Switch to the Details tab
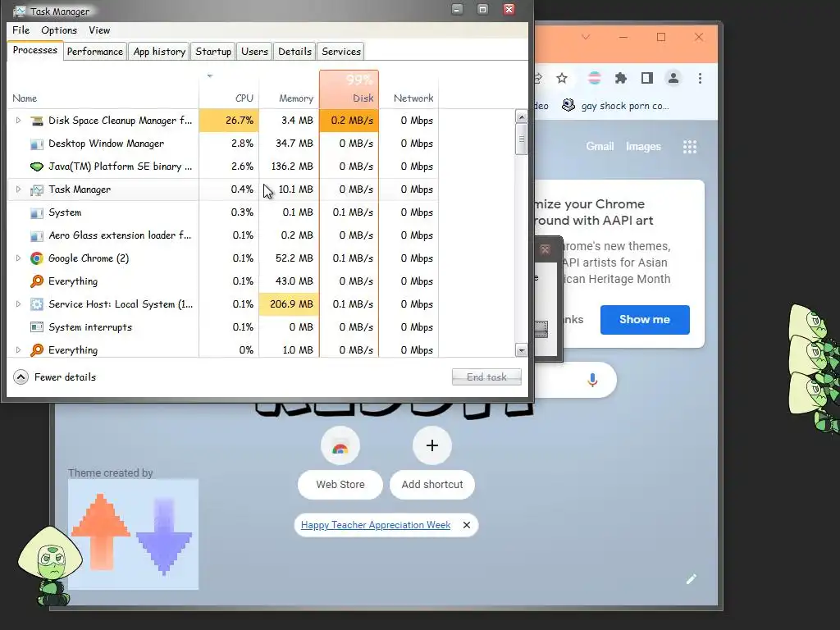 [294, 52]
